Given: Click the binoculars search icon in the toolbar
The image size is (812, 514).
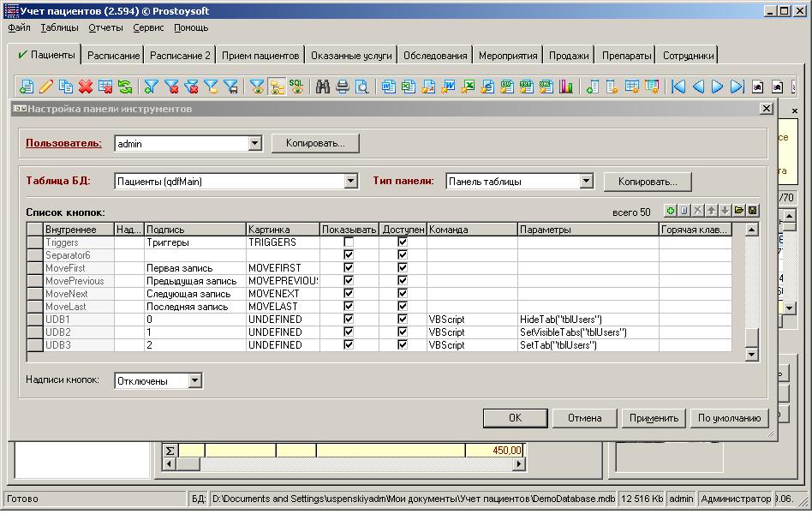Looking at the screenshot, I should (323, 87).
